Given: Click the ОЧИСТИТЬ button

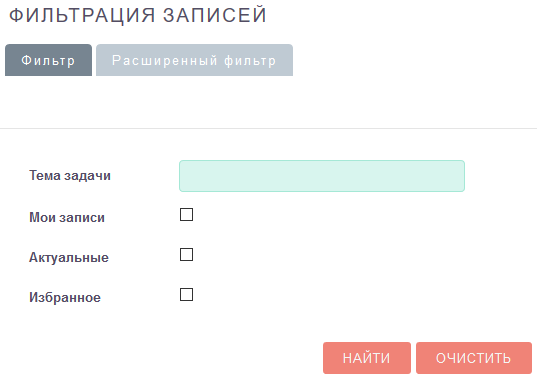Looking at the screenshot, I should (474, 358).
